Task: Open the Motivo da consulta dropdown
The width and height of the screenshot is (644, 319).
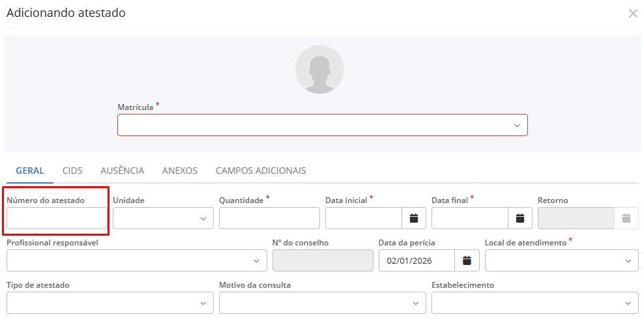Action: point(323,303)
